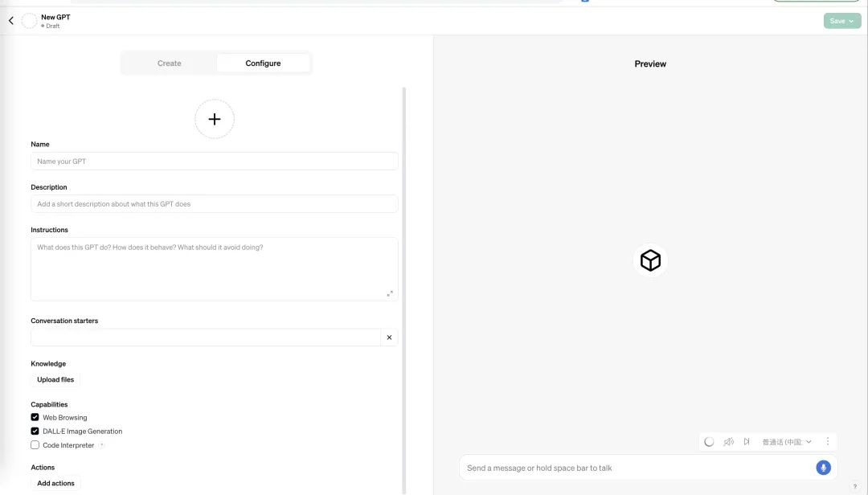Switch to the Create tab

tap(170, 63)
